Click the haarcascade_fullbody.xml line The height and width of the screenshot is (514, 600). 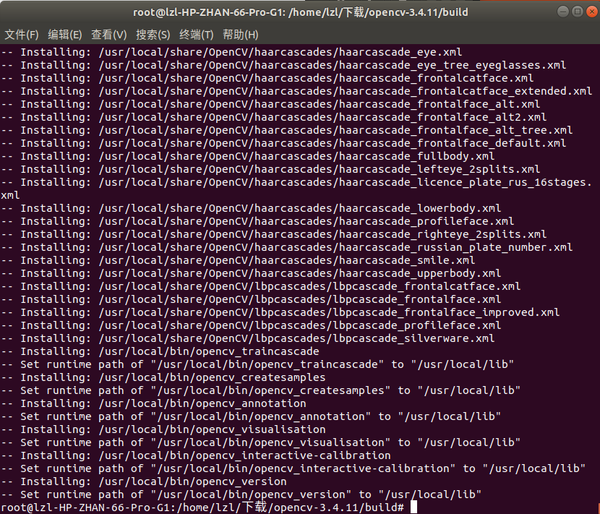pyautogui.click(x=248, y=156)
